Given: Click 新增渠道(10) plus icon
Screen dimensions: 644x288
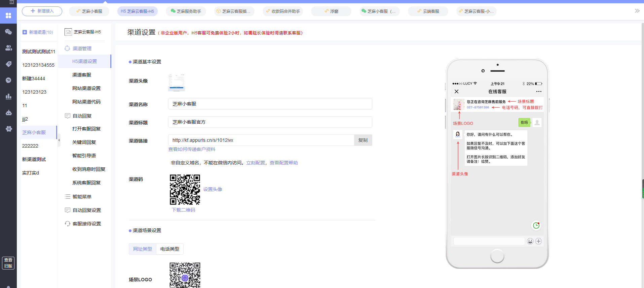Looking at the screenshot, I should coord(25,32).
